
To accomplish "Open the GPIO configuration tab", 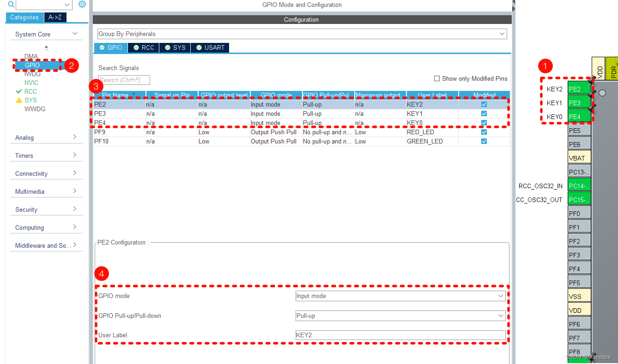I will pyautogui.click(x=111, y=48).
